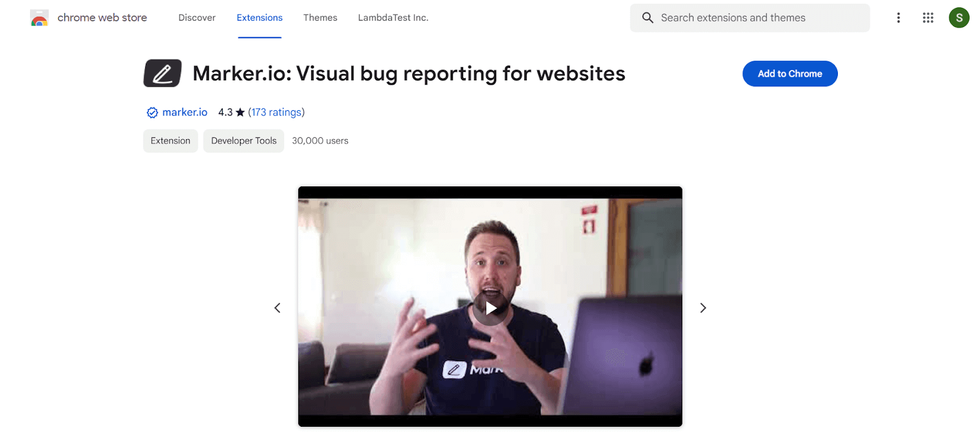
Task: Show the next media slide
Action: tap(703, 308)
